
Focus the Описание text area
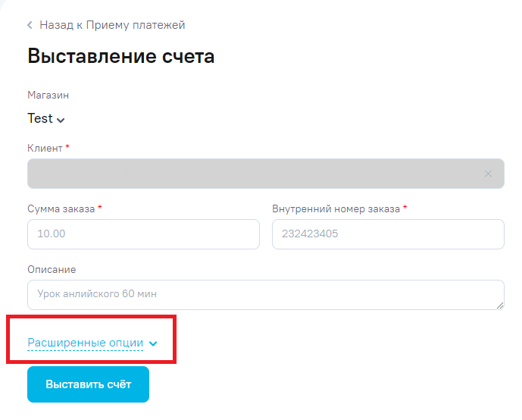266,295
